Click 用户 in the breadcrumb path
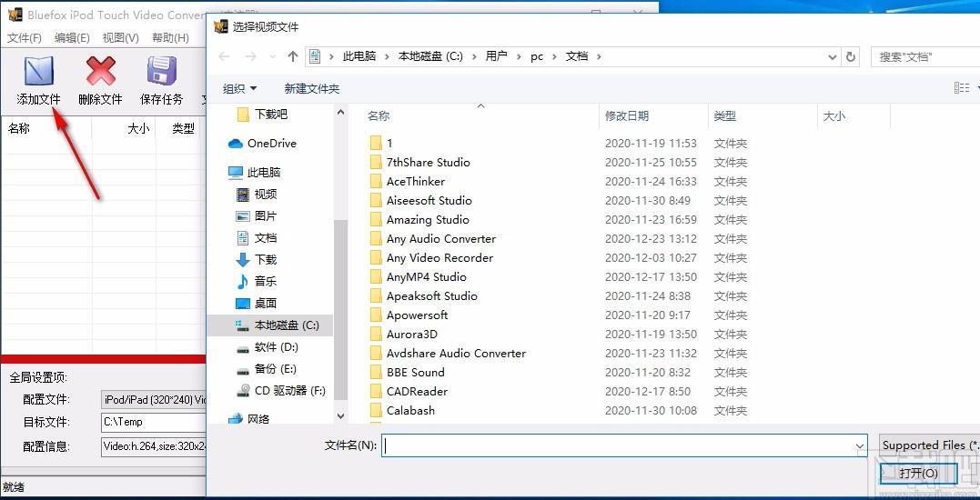 496,56
